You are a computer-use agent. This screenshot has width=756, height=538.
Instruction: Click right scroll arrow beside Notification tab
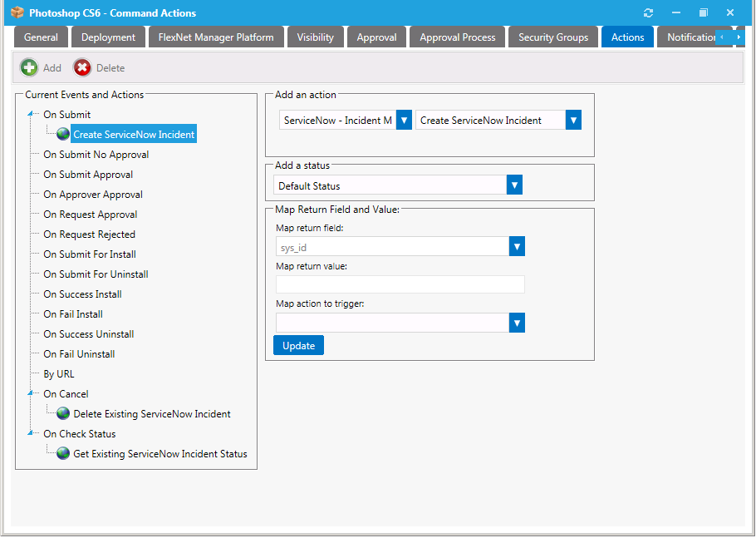tap(740, 37)
